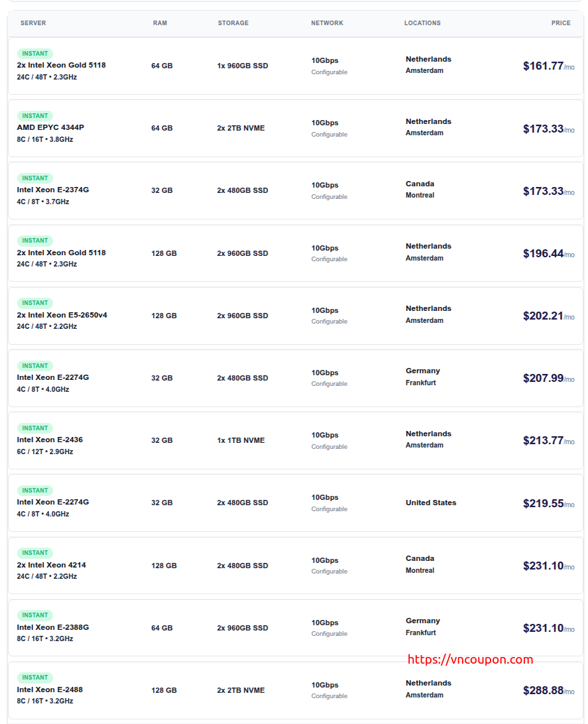Click the RAM column header

[x=160, y=23]
